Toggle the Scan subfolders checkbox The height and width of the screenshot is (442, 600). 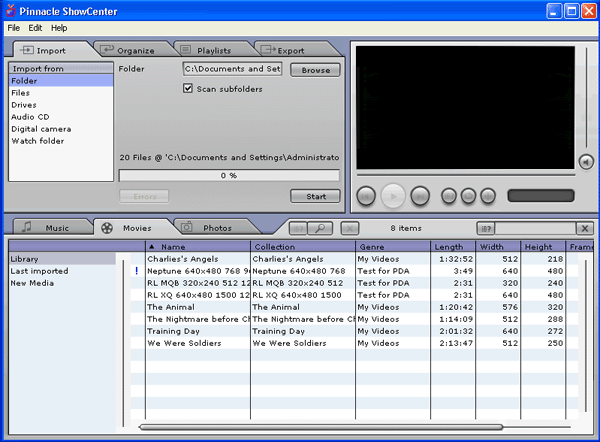point(188,88)
